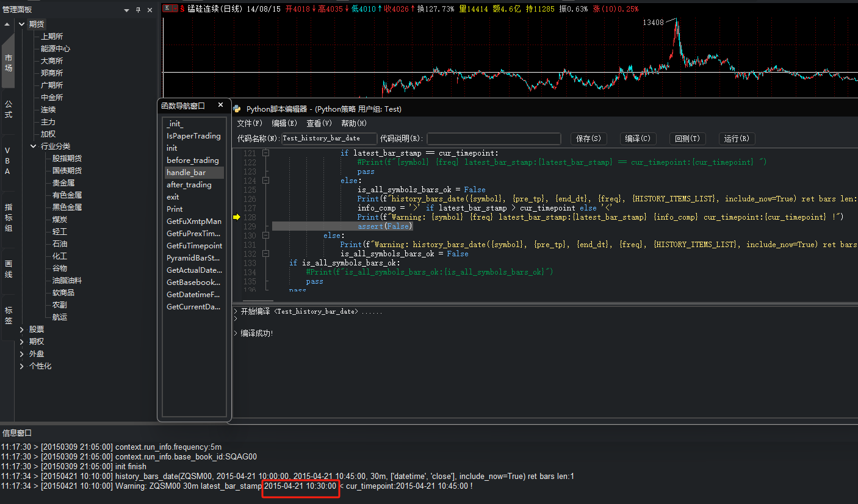
Task: Open the 帮助(H) menu
Action: tap(354, 123)
